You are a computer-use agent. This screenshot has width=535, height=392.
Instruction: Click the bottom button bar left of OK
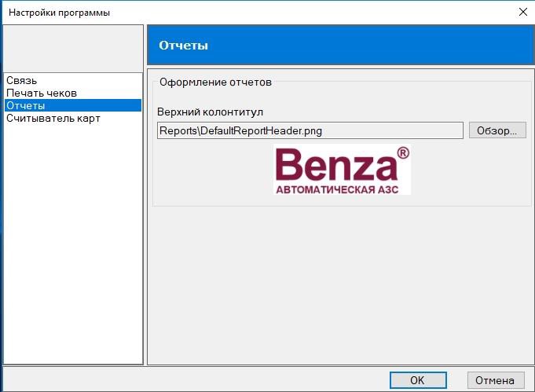click(x=196, y=379)
